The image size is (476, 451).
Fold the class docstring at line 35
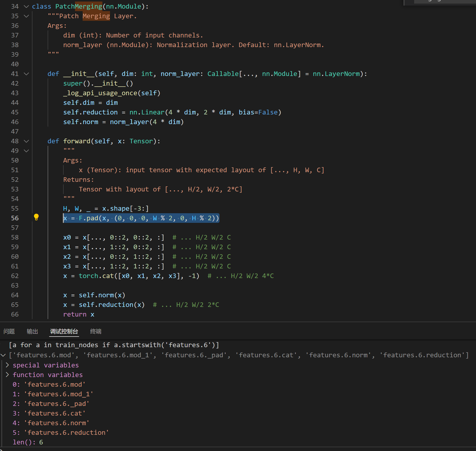click(x=26, y=16)
